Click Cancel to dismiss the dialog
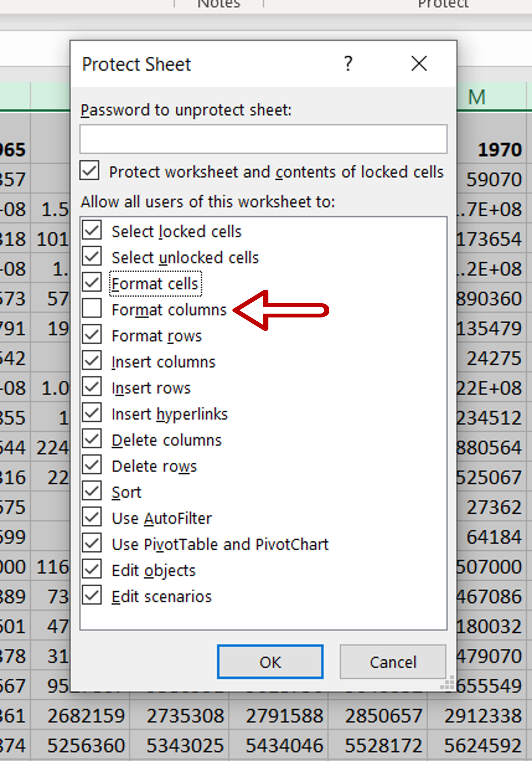This screenshot has height=761, width=532. (x=393, y=662)
